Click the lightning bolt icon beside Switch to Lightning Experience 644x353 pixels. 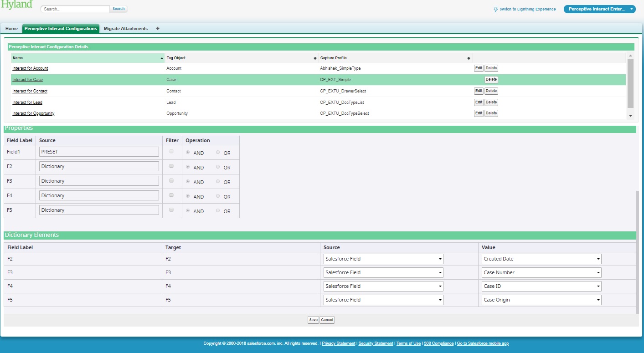496,9
